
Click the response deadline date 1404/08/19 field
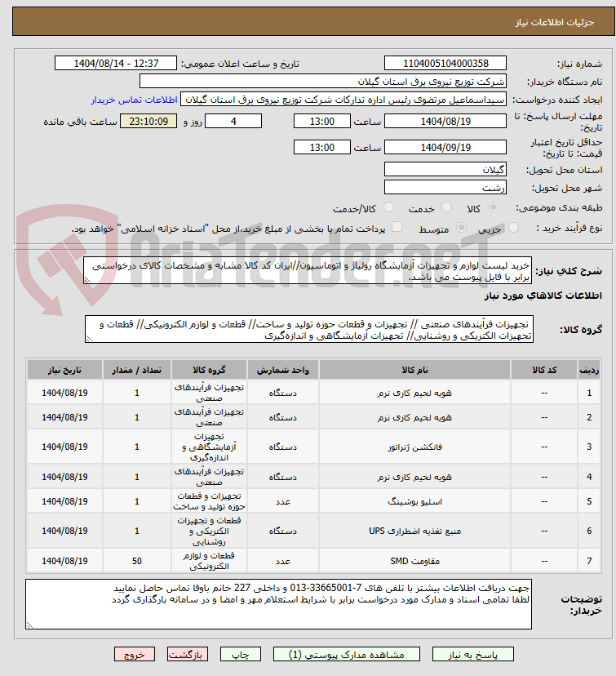point(445,121)
